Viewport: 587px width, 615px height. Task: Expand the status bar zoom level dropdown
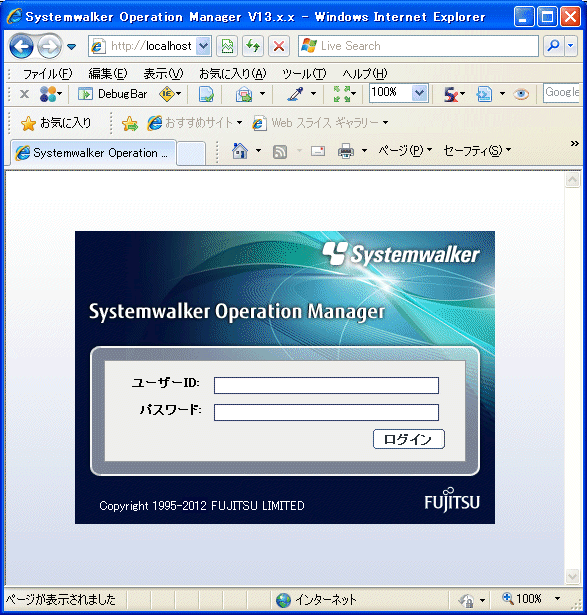pos(557,599)
